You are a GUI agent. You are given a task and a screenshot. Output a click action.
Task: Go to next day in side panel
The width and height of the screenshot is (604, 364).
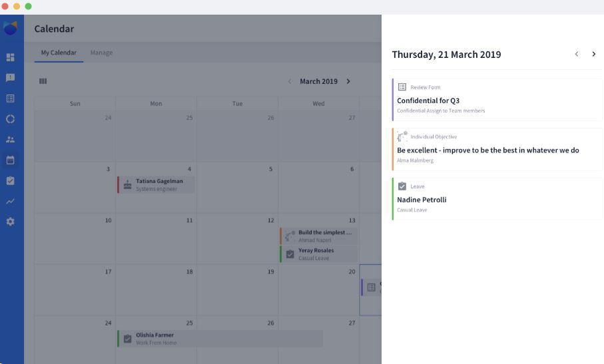click(x=593, y=55)
